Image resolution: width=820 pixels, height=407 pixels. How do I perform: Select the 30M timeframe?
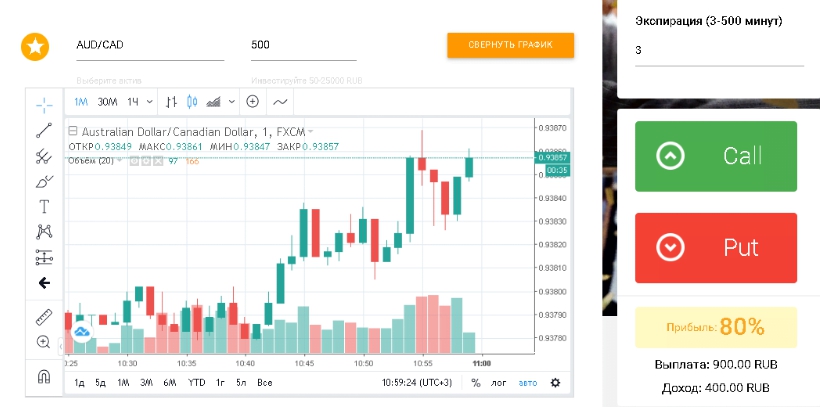(x=107, y=101)
